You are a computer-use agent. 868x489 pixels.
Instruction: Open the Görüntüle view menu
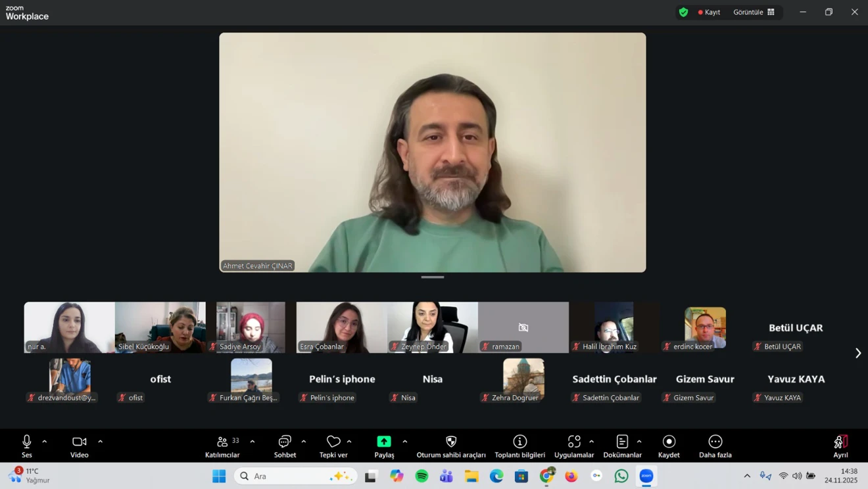[x=754, y=12]
